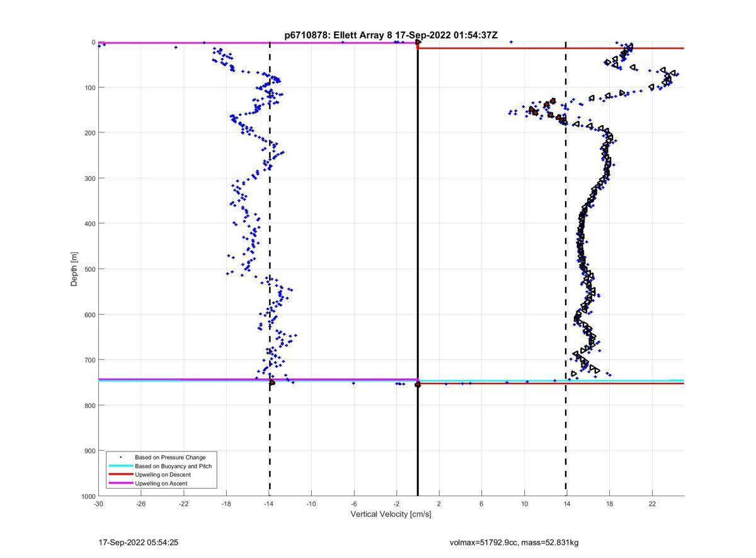Click y-axis tick label '900'
Viewport: 756px width, 558px height.
click(89, 451)
